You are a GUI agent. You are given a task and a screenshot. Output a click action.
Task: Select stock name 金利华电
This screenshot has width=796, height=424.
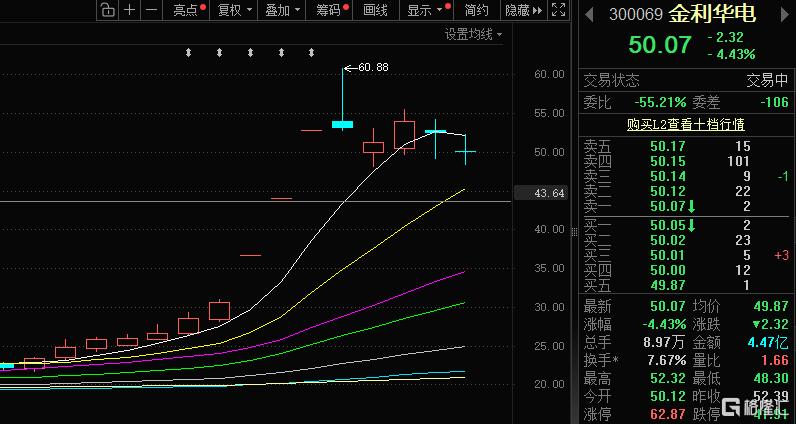click(712, 14)
